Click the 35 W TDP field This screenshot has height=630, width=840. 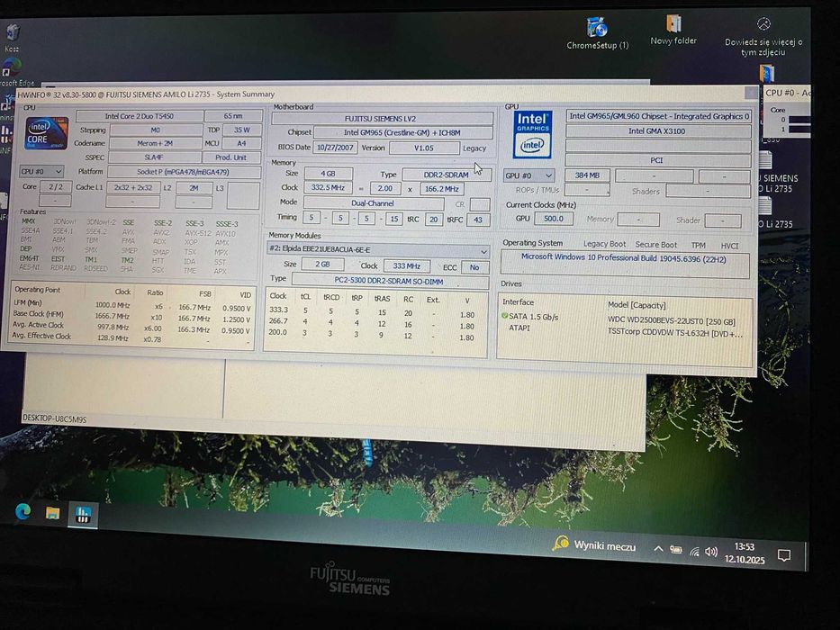coord(242,130)
